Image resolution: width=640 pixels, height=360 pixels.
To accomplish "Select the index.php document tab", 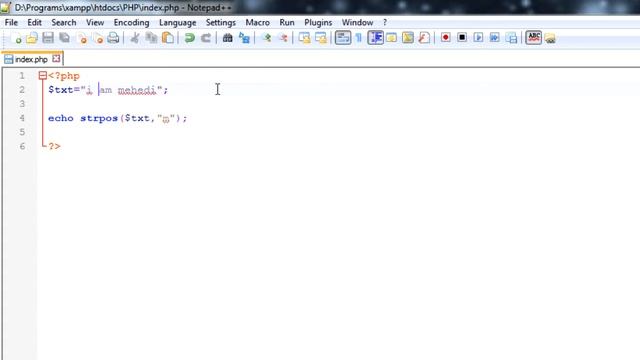I will coord(32,60).
